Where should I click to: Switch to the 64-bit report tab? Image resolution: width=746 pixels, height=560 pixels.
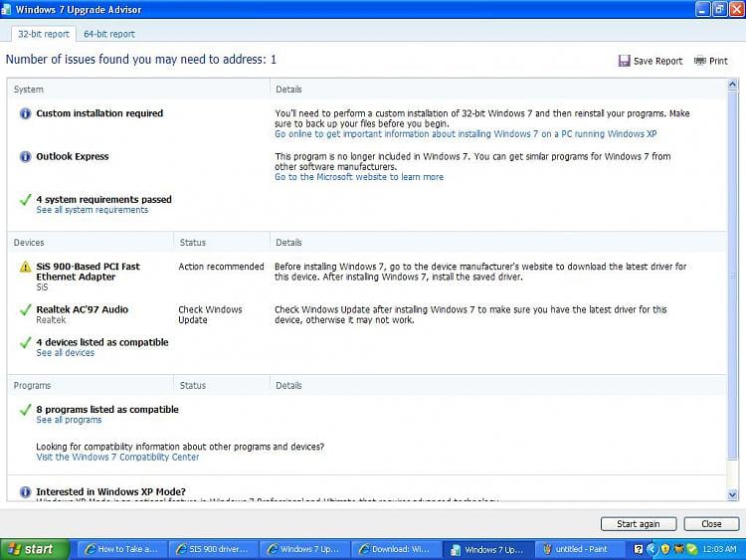pos(109,34)
